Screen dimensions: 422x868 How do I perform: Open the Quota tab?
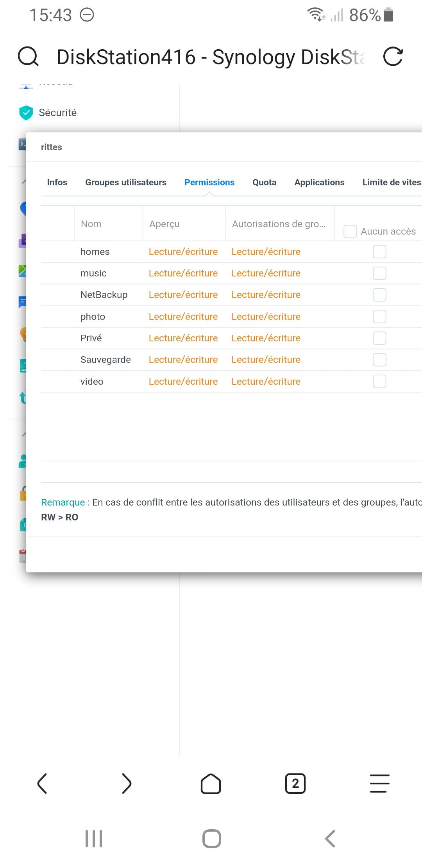[265, 182]
